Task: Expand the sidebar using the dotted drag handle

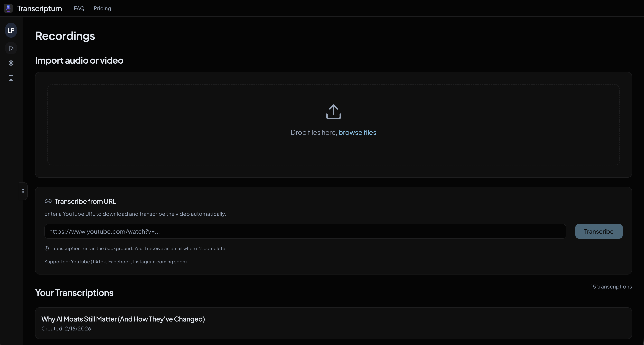Action: [x=23, y=191]
